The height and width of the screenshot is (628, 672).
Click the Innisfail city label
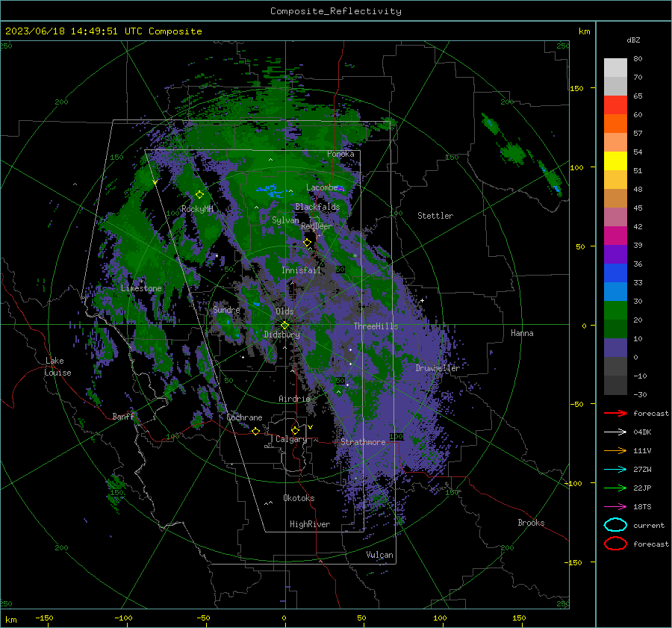pos(301,270)
